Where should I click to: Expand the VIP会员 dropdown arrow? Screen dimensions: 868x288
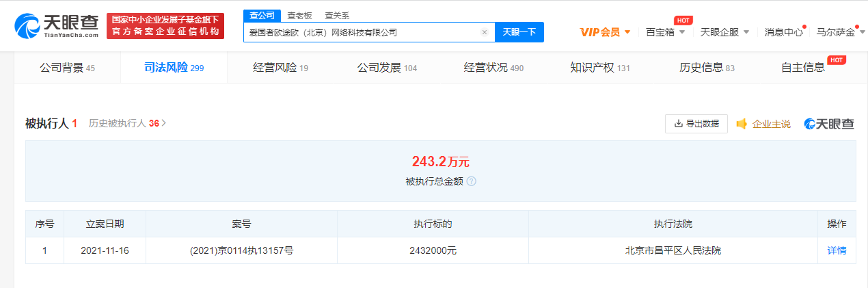(x=627, y=32)
